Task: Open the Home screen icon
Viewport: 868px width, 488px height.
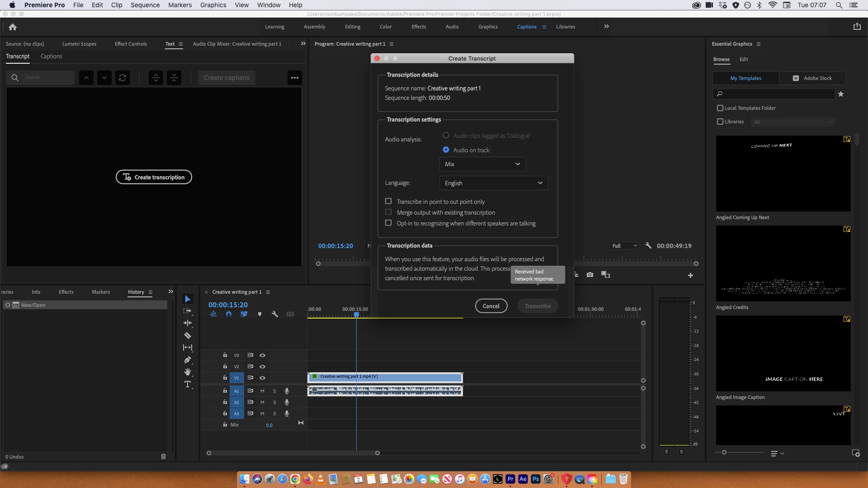Action: tap(13, 27)
